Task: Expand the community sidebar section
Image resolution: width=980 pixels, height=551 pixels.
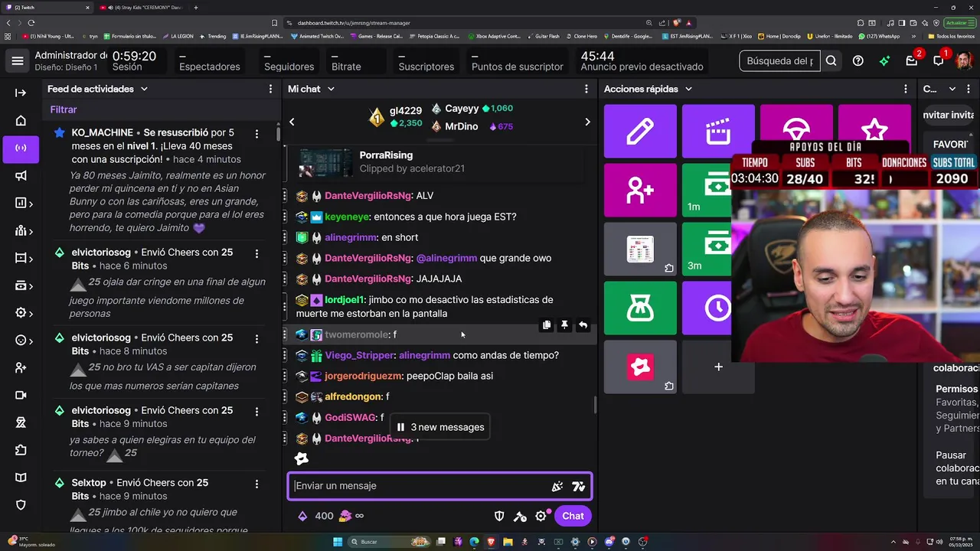Action: pos(24,230)
